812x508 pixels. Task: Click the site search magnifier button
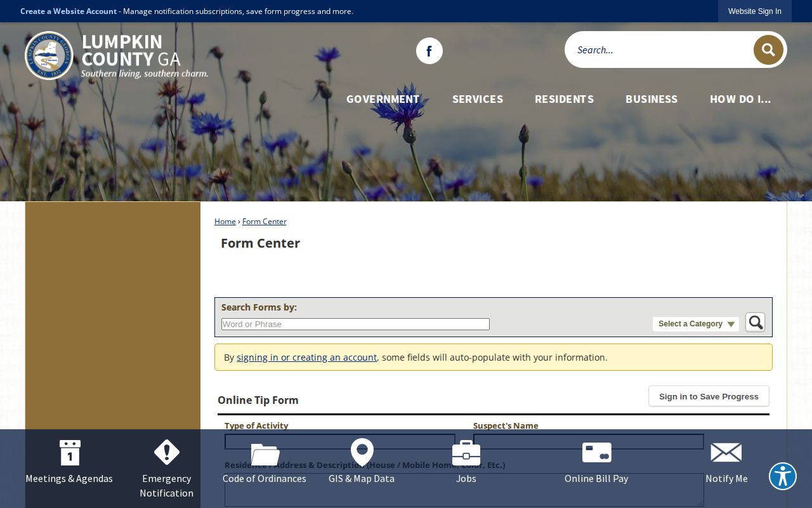click(x=768, y=50)
